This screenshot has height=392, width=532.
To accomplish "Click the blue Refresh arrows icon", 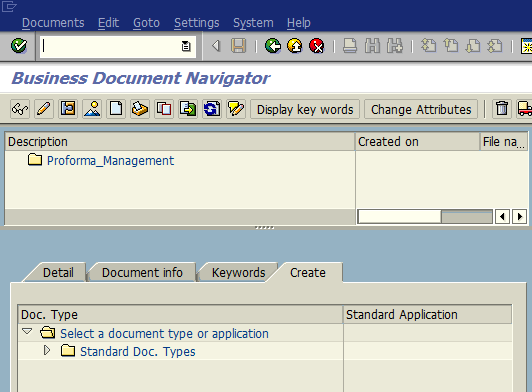I will pos(212,109).
